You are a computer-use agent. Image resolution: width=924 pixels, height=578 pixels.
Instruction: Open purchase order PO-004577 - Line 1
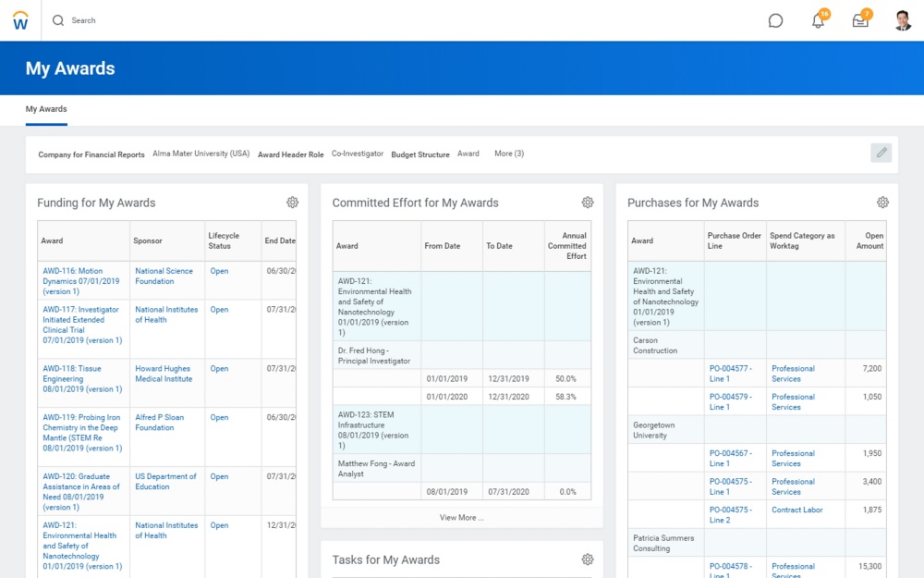pyautogui.click(x=730, y=374)
